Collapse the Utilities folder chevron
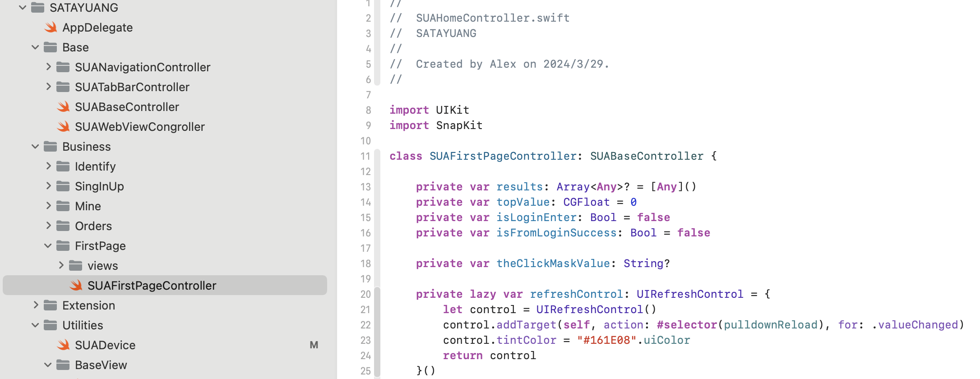Viewport: 980px width, 379px height. pyautogui.click(x=35, y=325)
